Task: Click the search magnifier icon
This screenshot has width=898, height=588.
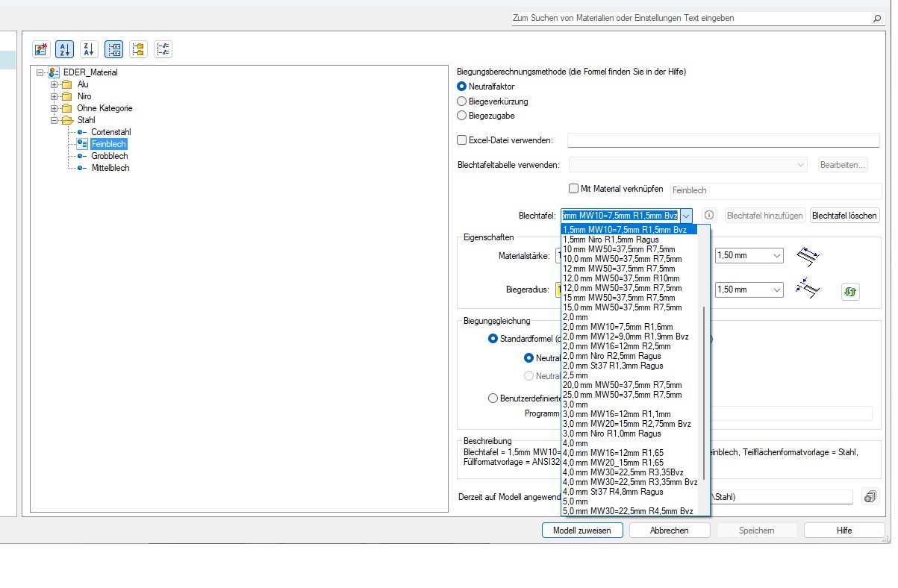Action: click(877, 18)
